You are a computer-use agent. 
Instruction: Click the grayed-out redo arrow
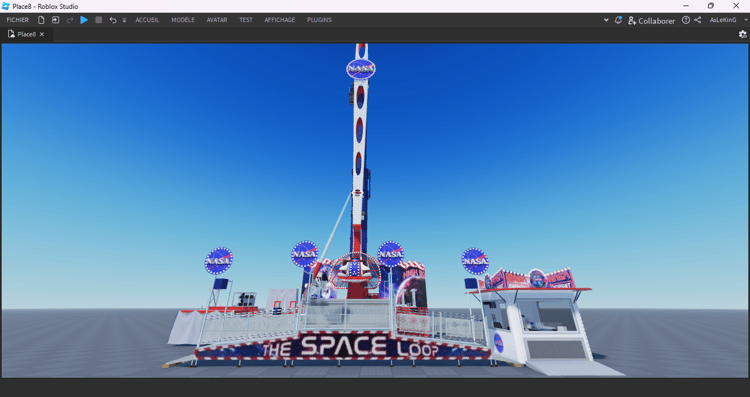[70, 20]
